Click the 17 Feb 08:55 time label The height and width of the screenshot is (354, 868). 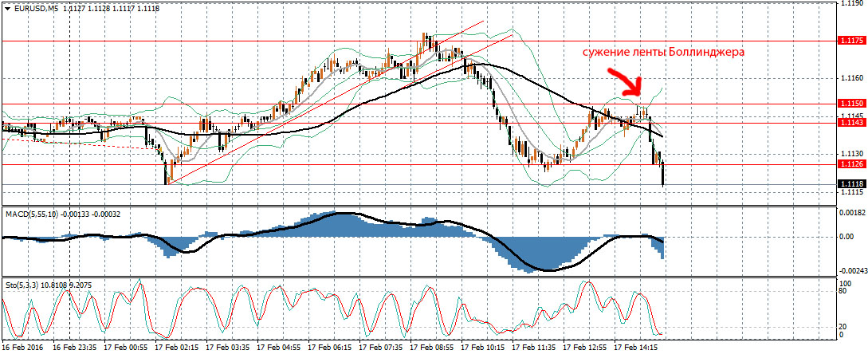pos(430,348)
